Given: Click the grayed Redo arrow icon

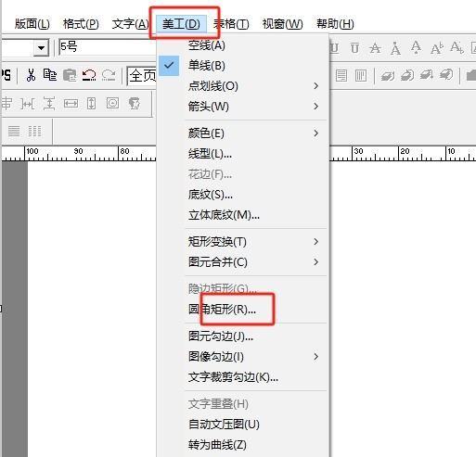Looking at the screenshot, I should pos(109,75).
